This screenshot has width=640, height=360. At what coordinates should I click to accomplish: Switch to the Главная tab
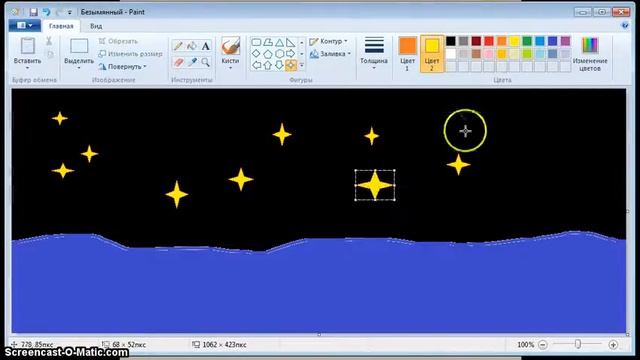61,26
